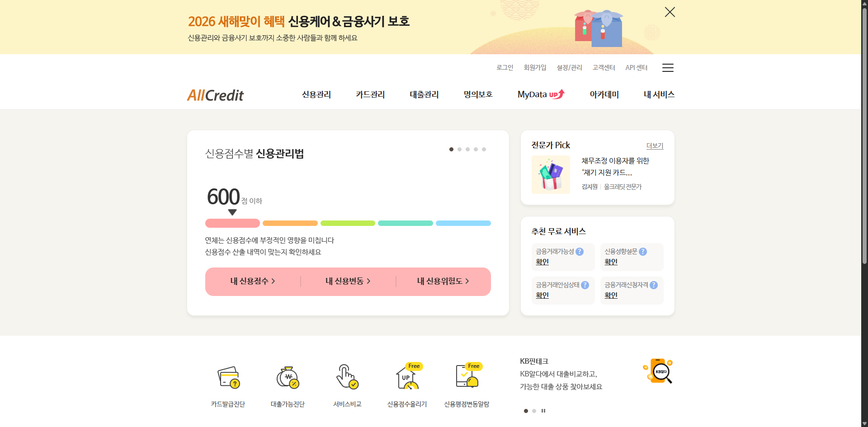Viewport: 868px width, 427px height.
Task: Open the MyData menu
Action: [x=541, y=94]
